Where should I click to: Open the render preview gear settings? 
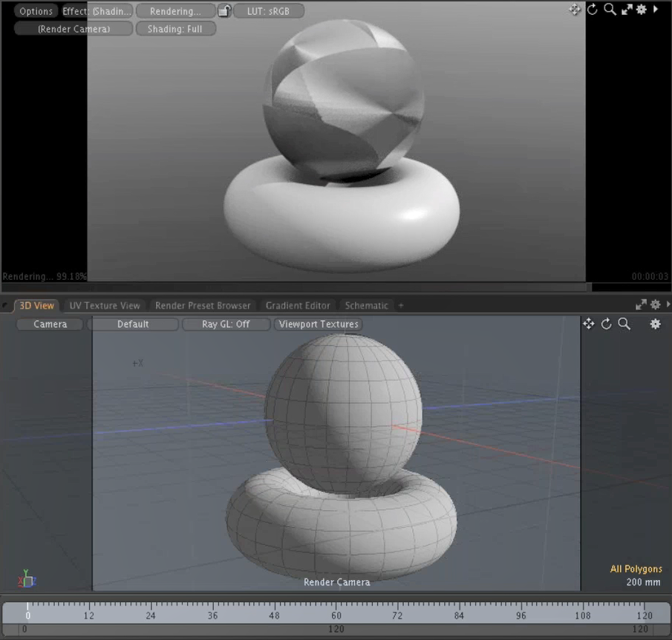(x=642, y=10)
